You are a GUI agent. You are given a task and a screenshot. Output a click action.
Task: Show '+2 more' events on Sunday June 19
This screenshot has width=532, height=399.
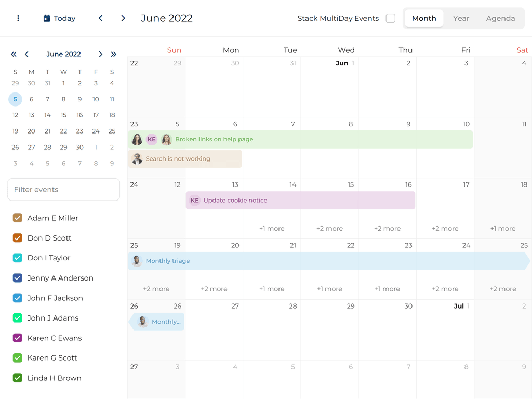click(x=156, y=289)
